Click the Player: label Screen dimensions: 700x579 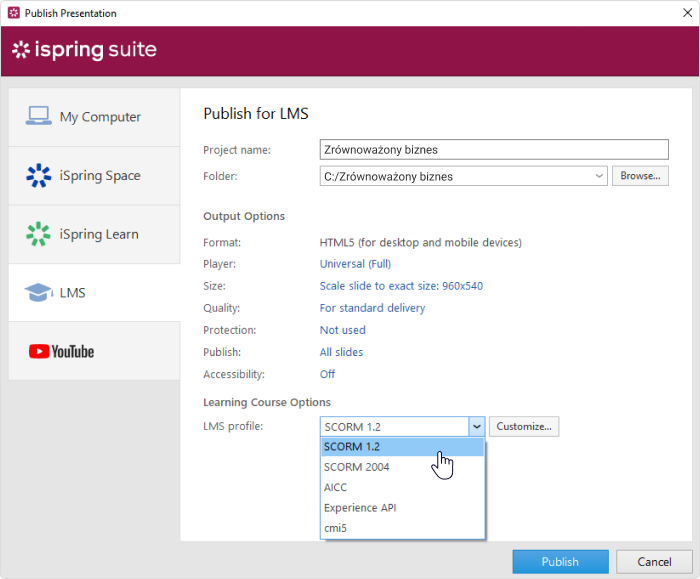click(219, 264)
